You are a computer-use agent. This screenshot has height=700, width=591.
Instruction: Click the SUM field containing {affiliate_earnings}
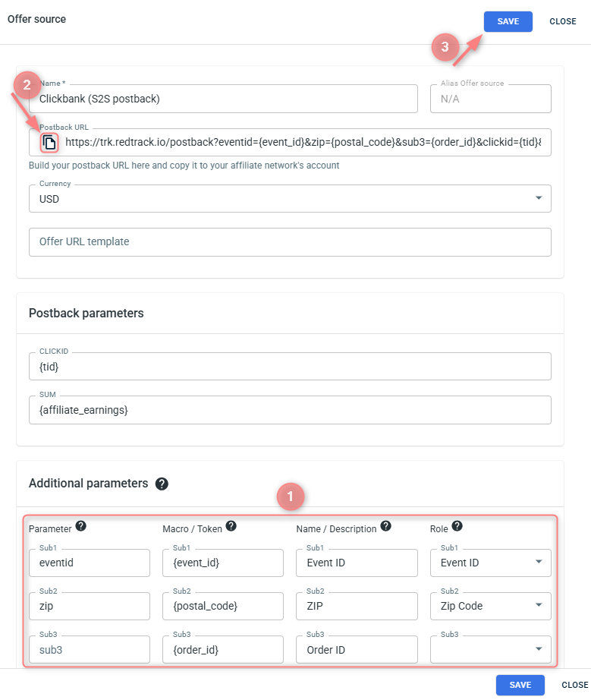[290, 410]
